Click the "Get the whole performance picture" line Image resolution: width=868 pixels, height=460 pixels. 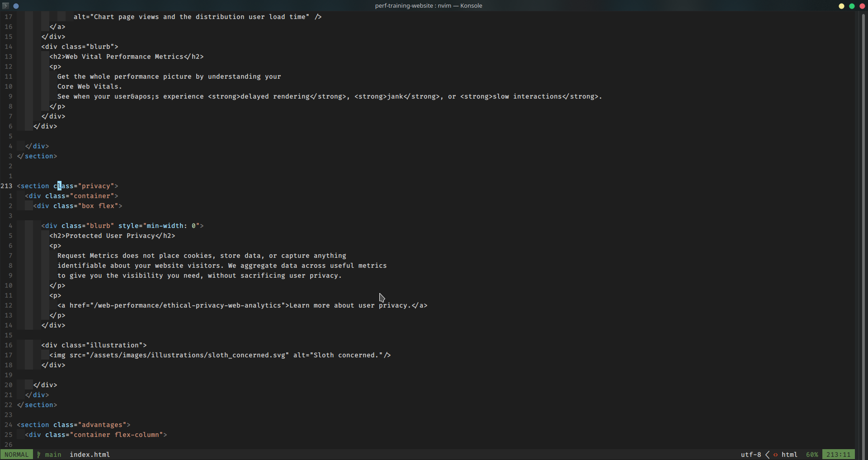click(169, 76)
